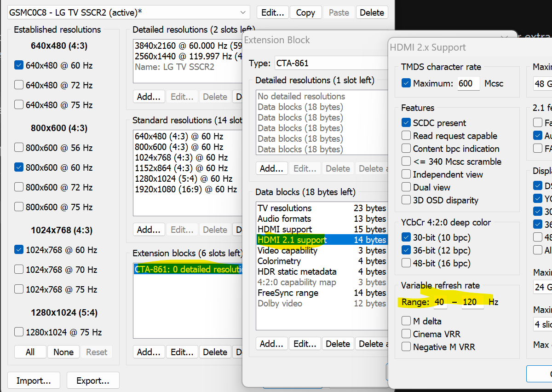Select HDR static metadata data block
552x392 pixels.
(x=322, y=271)
